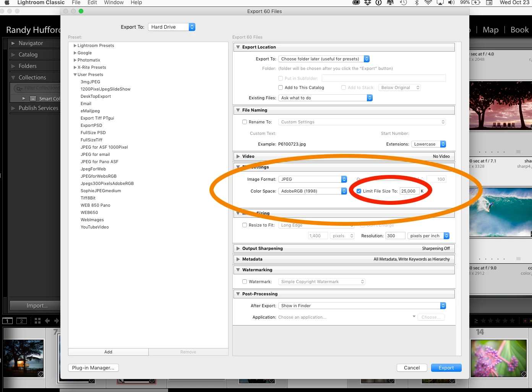Click the Add preset button
Viewport: 532px width, 392px height.
click(x=108, y=352)
